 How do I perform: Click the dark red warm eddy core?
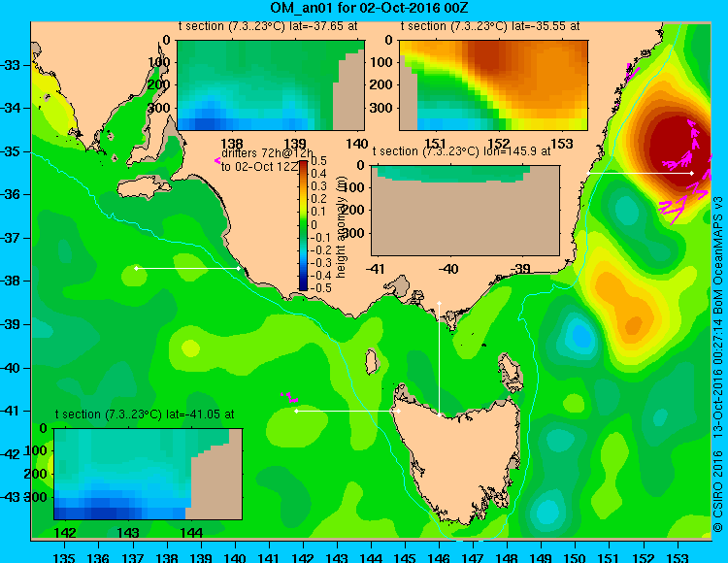680,149
